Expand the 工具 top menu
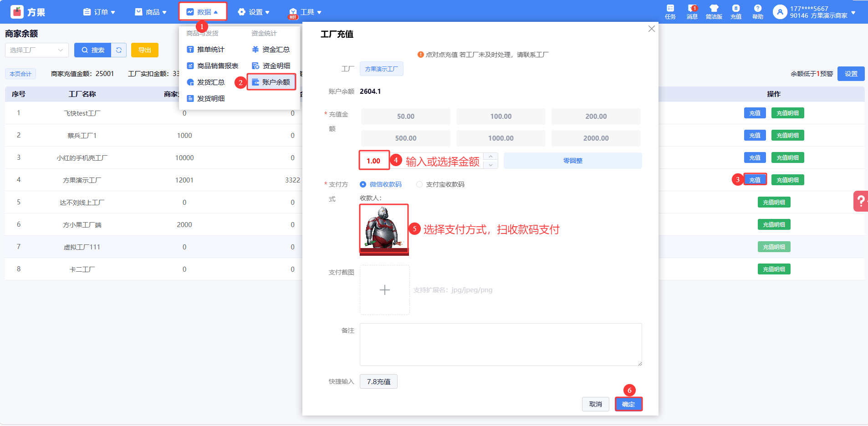Viewport: 868px width, 426px height. 306,12
